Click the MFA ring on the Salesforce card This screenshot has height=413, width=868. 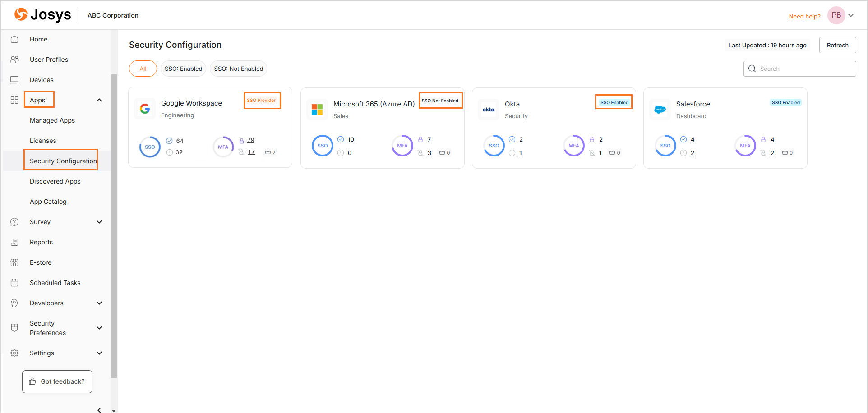[x=745, y=146]
